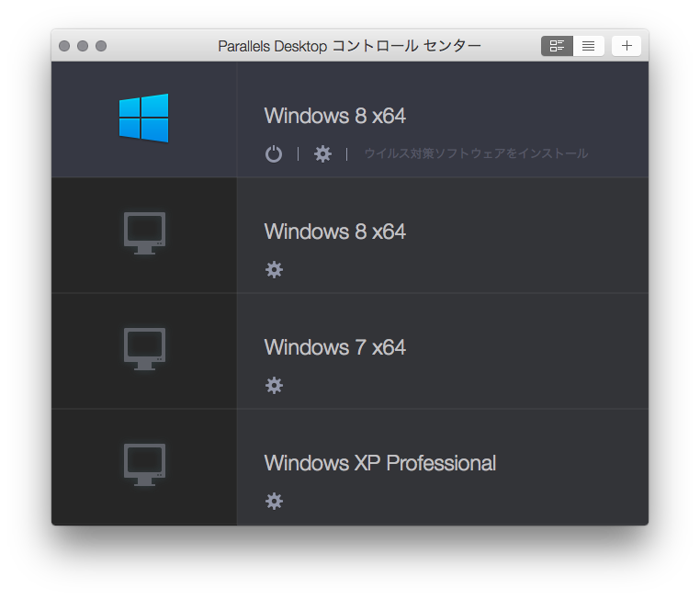Screen dimensions: 700x599
Task: Select the Windows 7 x64 name text
Action: [334, 347]
